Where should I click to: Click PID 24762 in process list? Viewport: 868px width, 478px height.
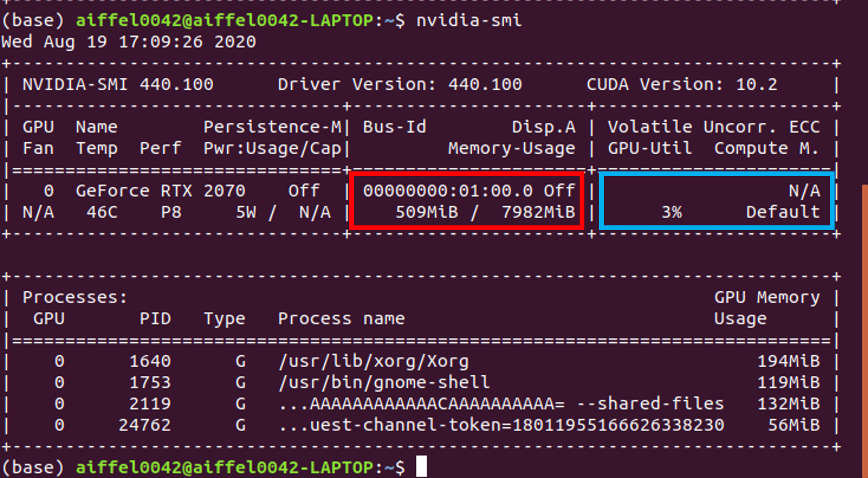pyautogui.click(x=145, y=425)
